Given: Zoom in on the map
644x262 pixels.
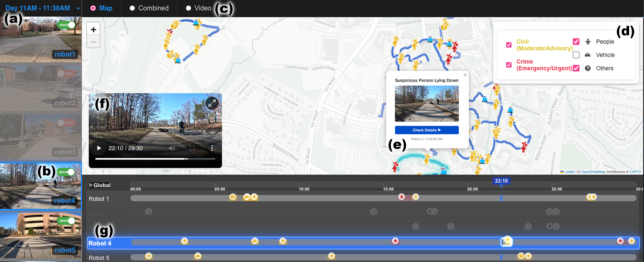Looking at the screenshot, I should [x=93, y=30].
